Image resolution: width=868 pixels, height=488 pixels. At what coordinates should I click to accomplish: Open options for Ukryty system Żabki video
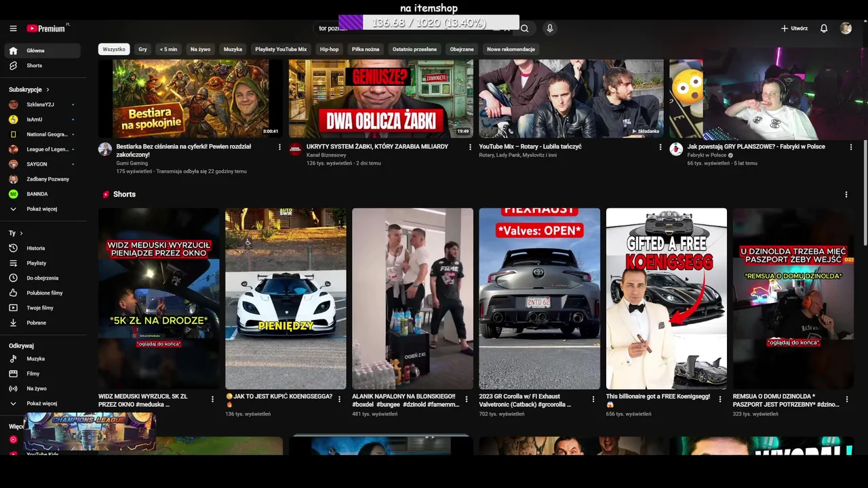pyautogui.click(x=470, y=147)
